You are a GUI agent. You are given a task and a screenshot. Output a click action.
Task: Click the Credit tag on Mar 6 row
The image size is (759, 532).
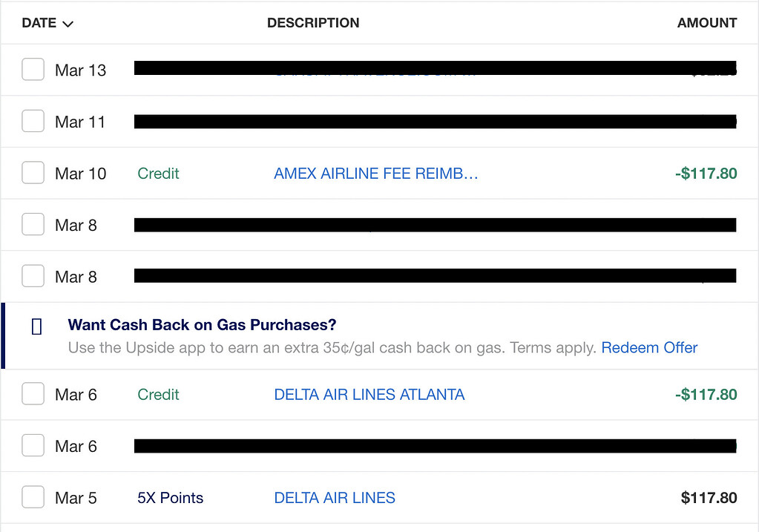159,395
